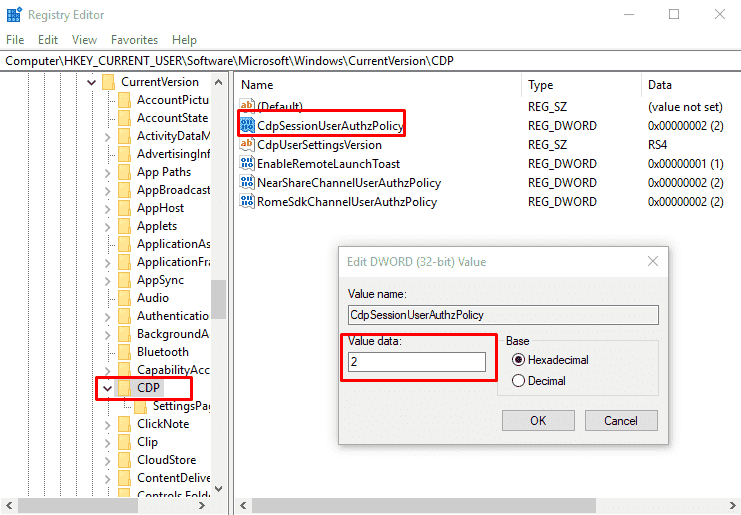
Task: Select the EnableRemoteLaunchToast value name
Action: click(x=328, y=164)
